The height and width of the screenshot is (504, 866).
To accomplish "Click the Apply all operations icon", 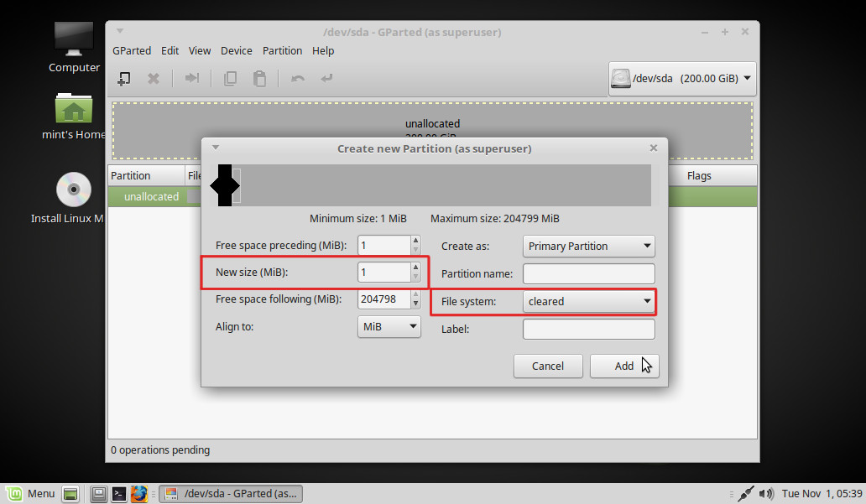I will click(326, 78).
